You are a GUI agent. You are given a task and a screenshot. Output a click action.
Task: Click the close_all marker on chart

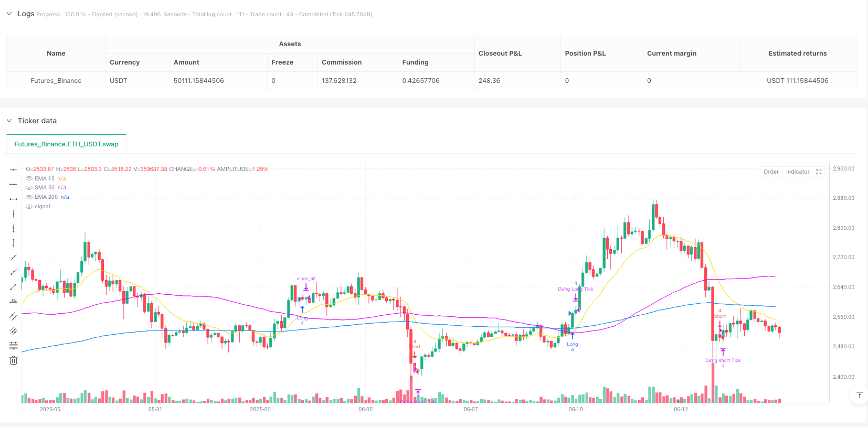click(x=306, y=279)
